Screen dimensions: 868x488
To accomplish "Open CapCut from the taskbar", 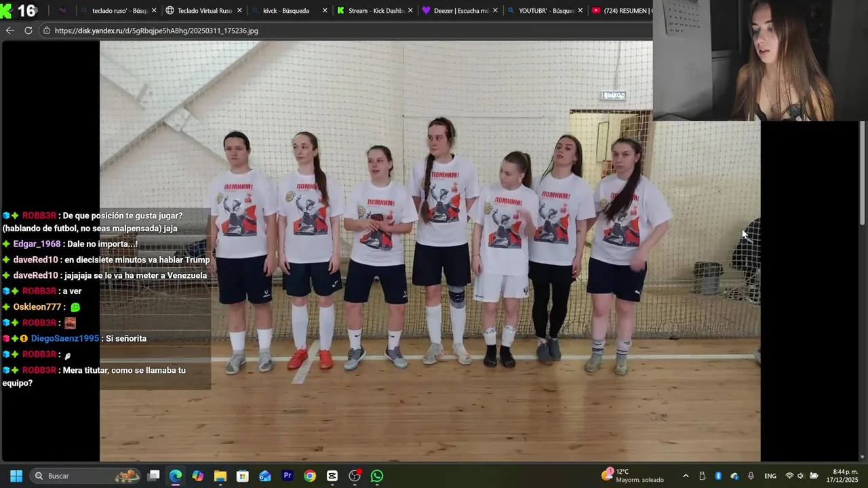I will pyautogui.click(x=332, y=476).
